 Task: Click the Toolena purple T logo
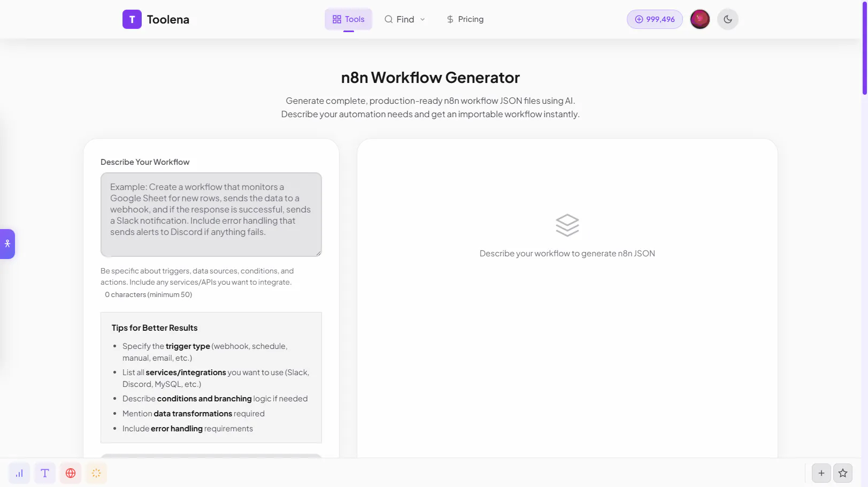tap(132, 19)
